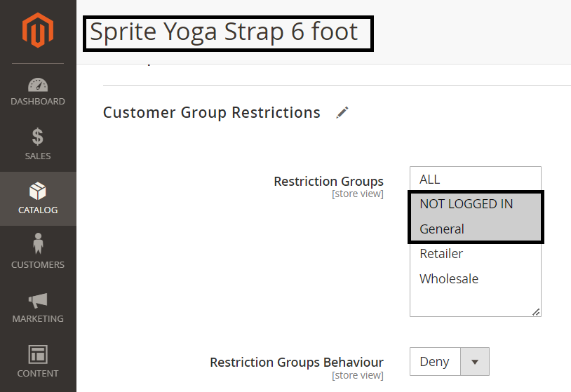Click the Deny behaviour select box
571x392 pixels.
point(435,362)
